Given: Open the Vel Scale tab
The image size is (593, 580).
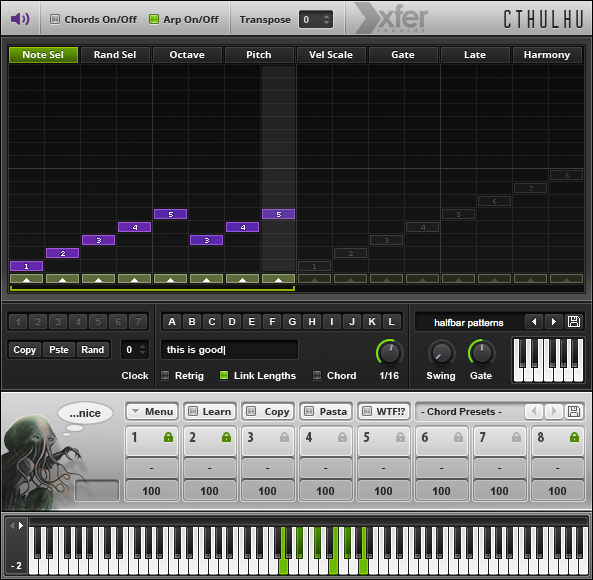Looking at the screenshot, I should coord(331,54).
